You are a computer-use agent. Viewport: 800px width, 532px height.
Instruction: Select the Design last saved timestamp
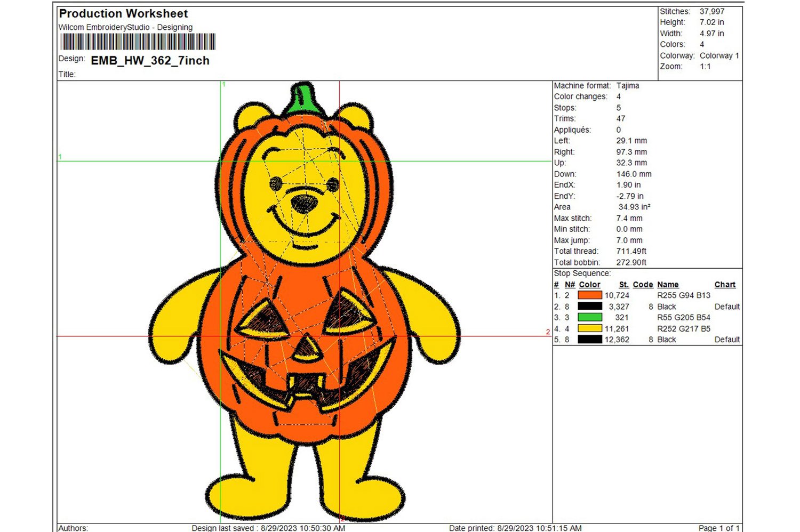point(268,528)
